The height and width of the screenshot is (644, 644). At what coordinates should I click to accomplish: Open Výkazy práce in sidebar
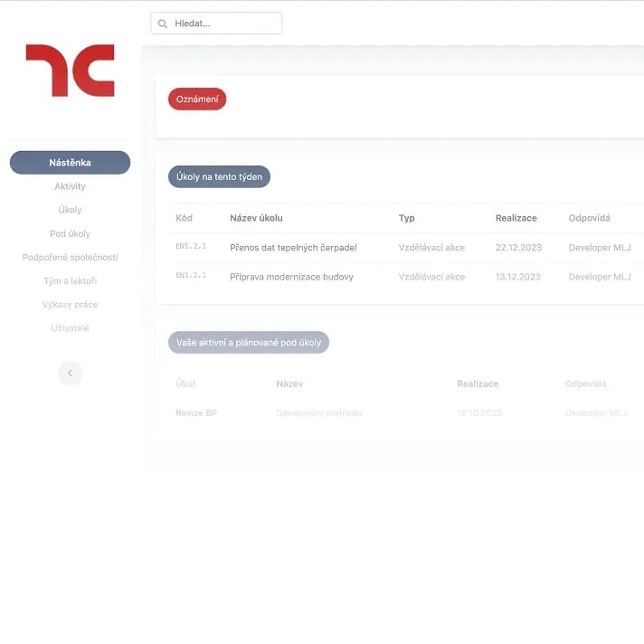[x=71, y=304]
